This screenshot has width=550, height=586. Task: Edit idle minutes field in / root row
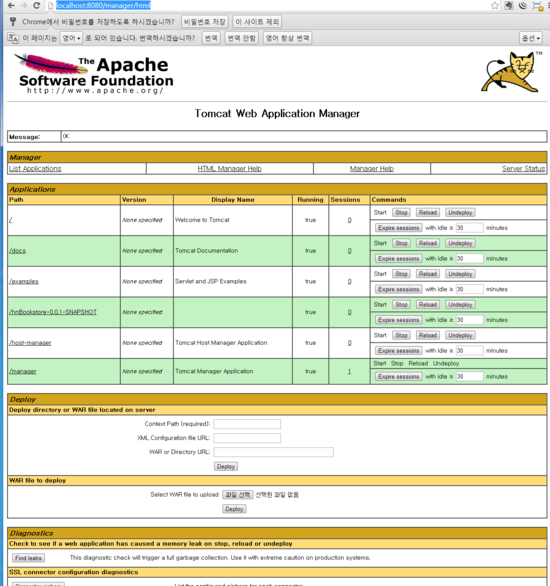[x=469, y=228]
